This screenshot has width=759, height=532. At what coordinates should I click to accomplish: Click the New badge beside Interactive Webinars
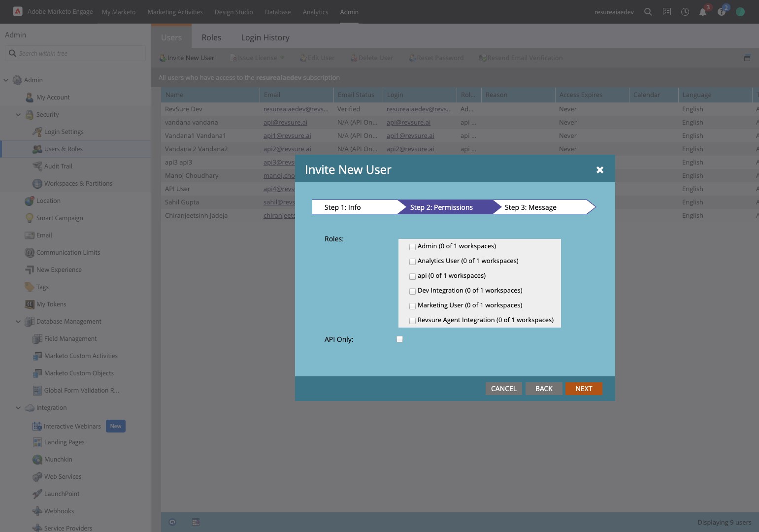click(x=116, y=426)
